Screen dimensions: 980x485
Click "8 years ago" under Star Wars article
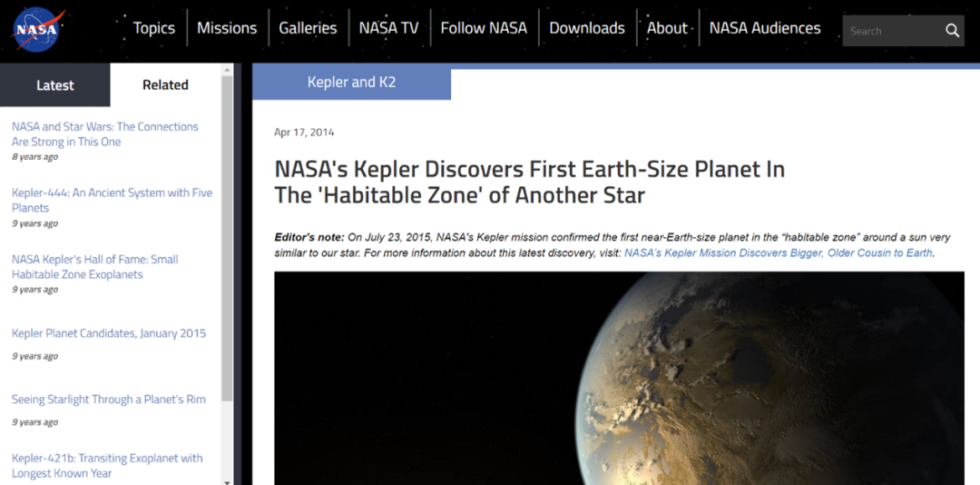point(35,157)
